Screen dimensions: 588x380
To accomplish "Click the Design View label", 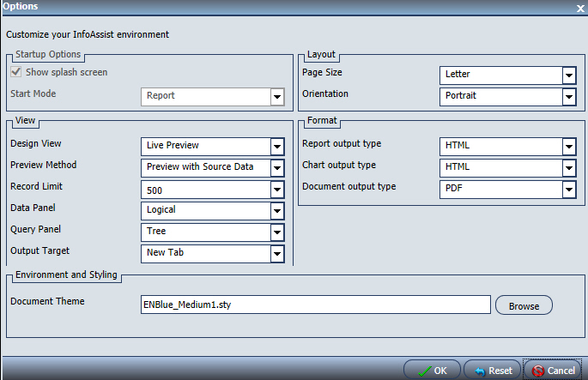I will click(x=36, y=143).
